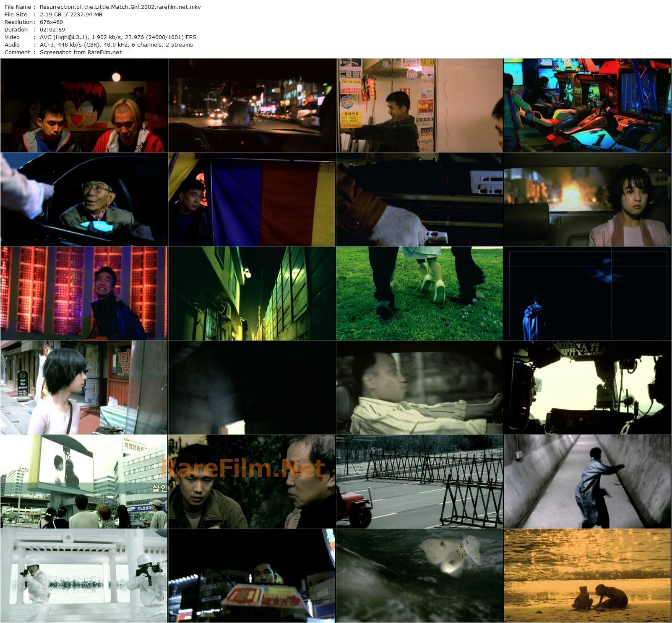Open thumbnail of elderly man in car window
Viewport: 672px width, 623px height.
84,199
